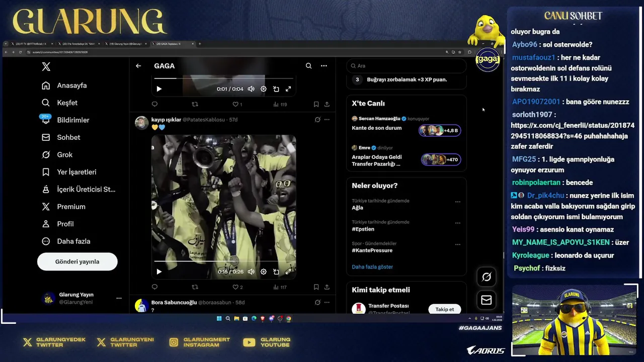Open Profil in sidebar
The image size is (644, 362).
pos(58,224)
